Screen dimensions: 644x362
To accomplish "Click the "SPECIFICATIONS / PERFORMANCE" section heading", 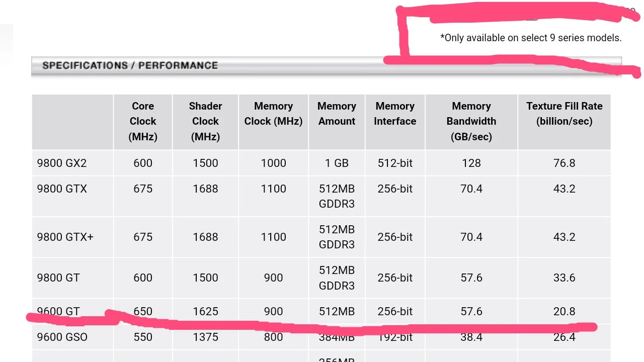I will point(130,65).
